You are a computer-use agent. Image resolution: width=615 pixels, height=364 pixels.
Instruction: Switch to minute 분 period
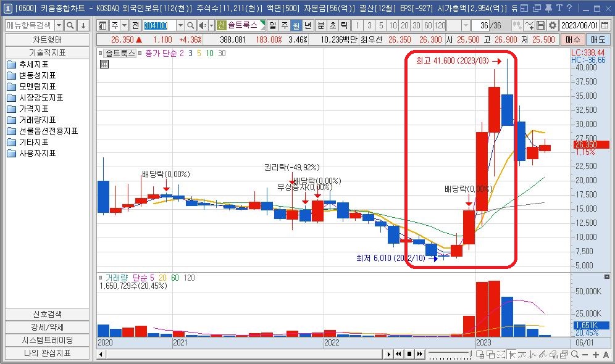321,25
